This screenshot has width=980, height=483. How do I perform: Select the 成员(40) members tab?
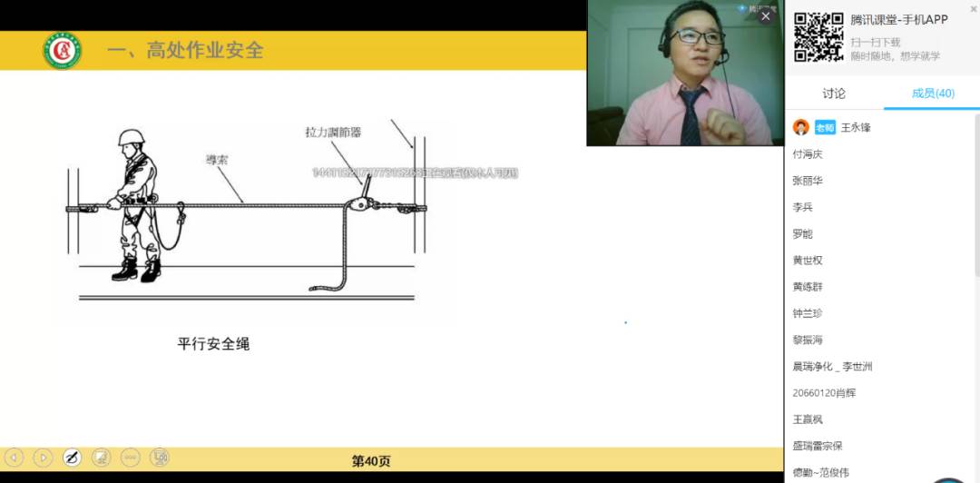tap(932, 94)
